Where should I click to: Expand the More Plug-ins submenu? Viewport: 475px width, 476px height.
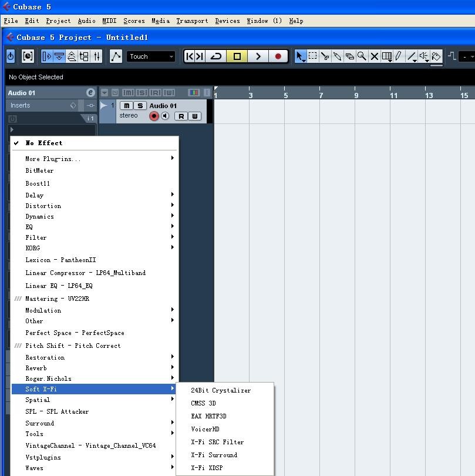tap(94, 159)
